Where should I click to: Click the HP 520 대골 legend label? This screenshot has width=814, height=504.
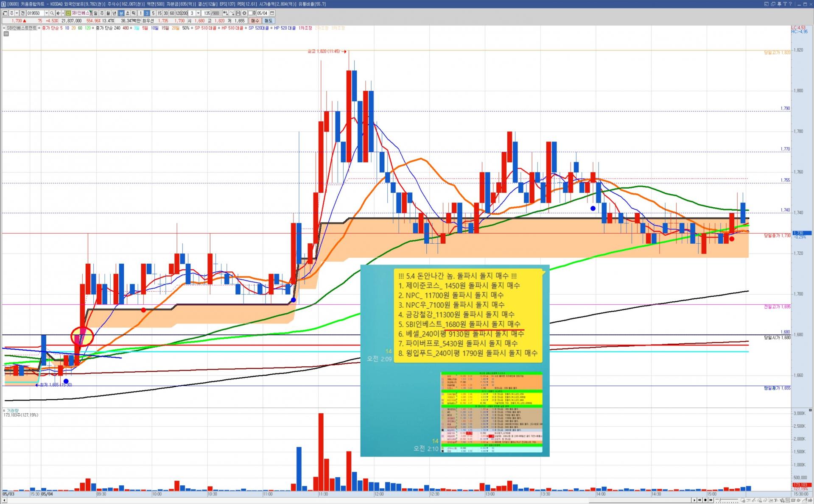pos(285,28)
